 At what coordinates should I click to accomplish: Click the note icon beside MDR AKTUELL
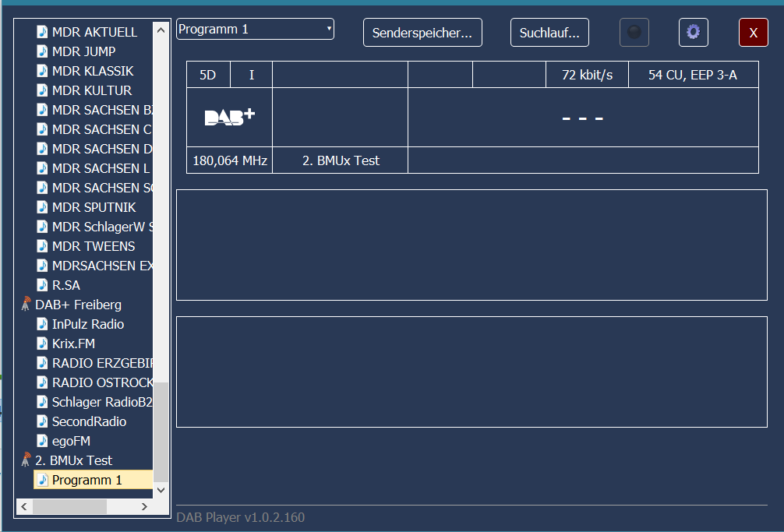pos(43,32)
